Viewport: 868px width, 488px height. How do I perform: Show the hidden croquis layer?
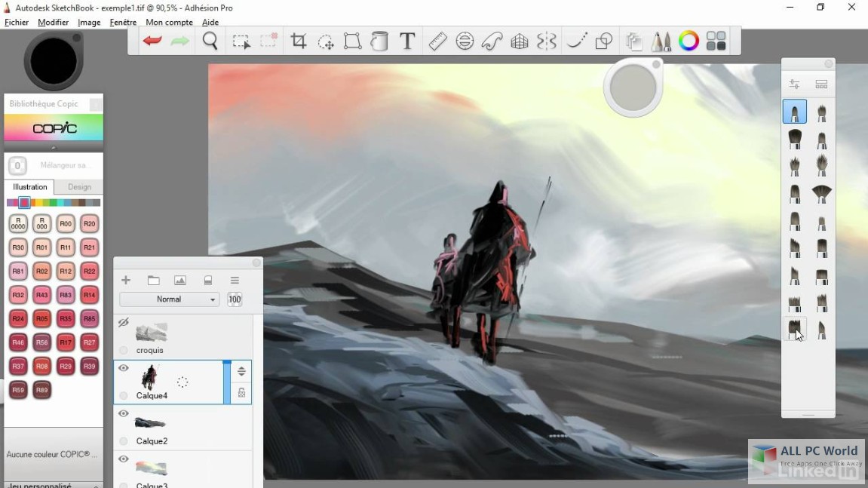pos(124,322)
